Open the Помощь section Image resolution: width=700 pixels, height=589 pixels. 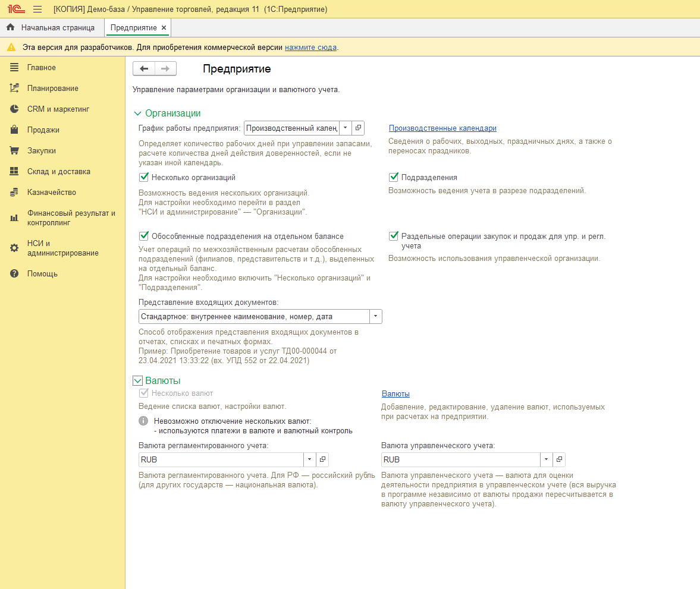click(x=42, y=273)
